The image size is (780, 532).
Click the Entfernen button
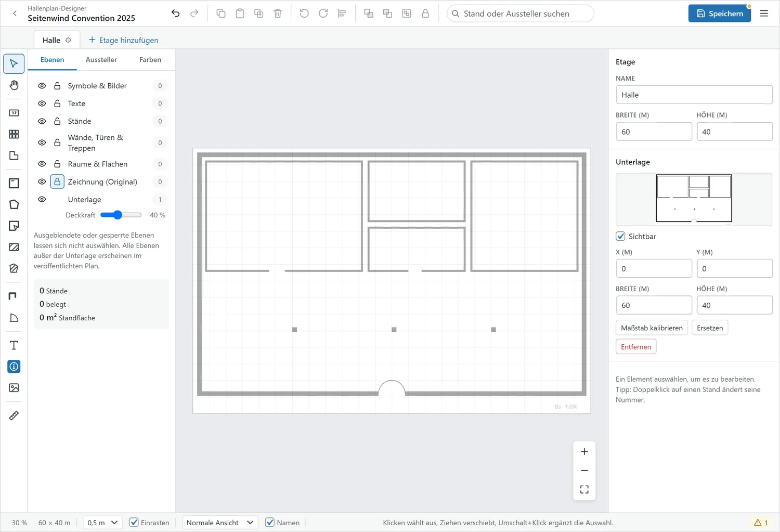[636, 347]
